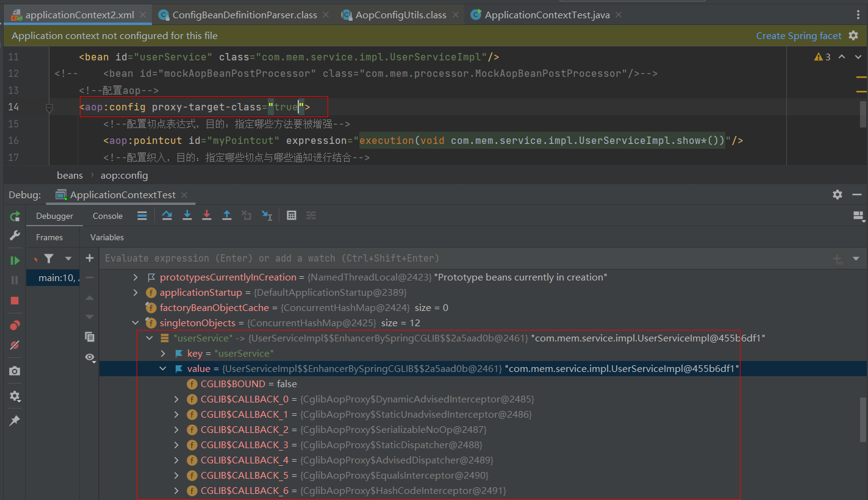Close the ApplicationContextTest debug tab
The width and height of the screenshot is (868, 500).
coord(184,195)
